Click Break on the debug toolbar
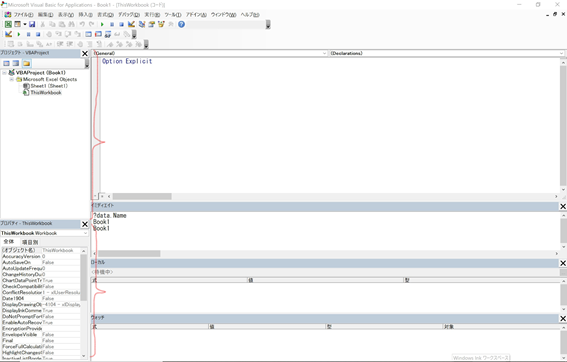 pos(28,34)
